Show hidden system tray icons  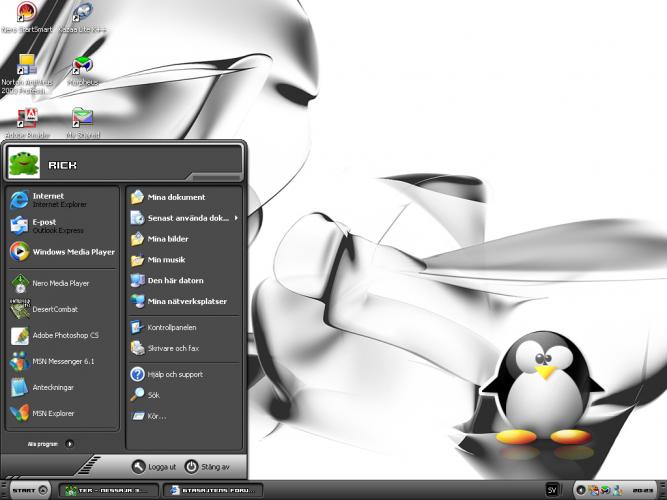pyautogui.click(x=580, y=490)
